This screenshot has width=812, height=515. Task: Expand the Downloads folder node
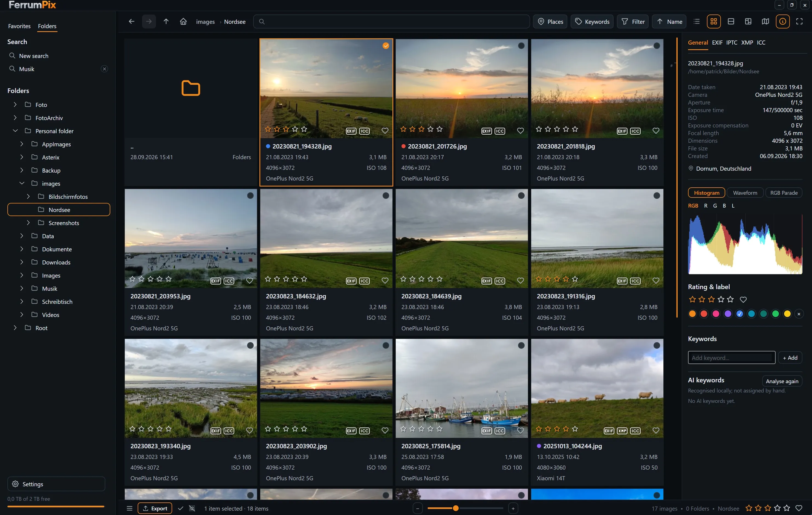tap(22, 262)
